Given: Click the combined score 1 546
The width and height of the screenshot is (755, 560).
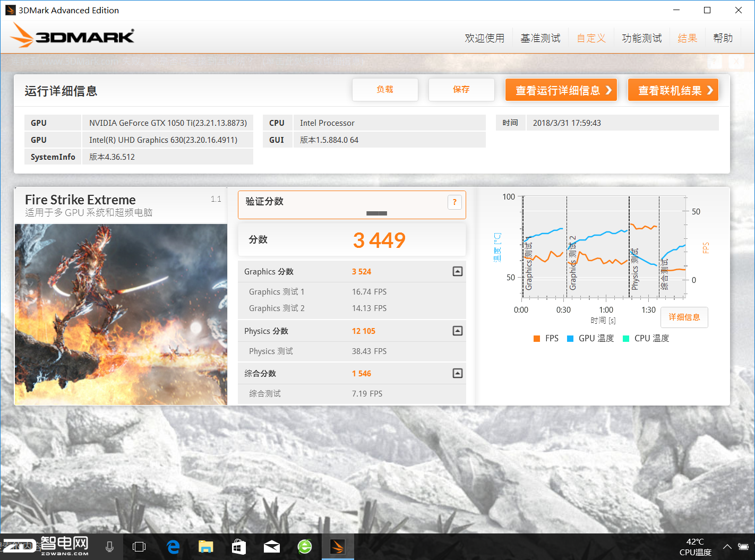Looking at the screenshot, I should [362, 374].
